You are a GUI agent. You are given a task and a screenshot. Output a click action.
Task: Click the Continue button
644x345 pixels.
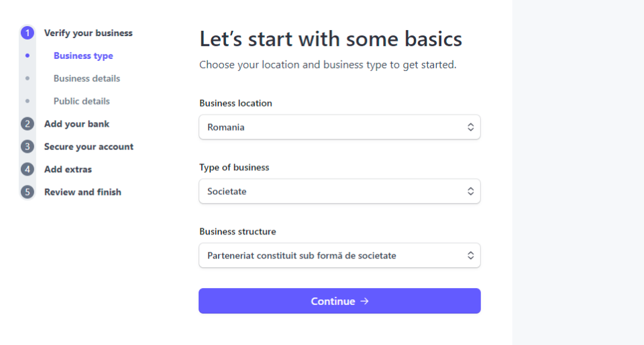click(x=339, y=301)
